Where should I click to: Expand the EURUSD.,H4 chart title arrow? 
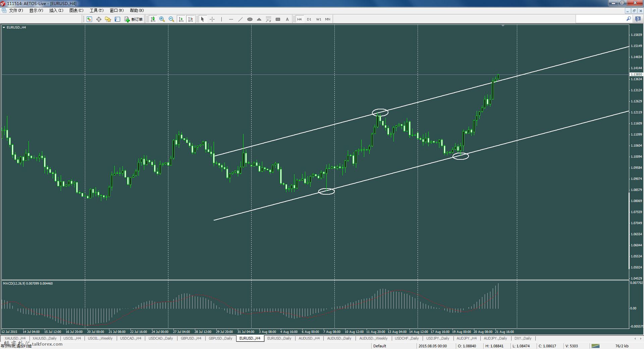[4, 27]
